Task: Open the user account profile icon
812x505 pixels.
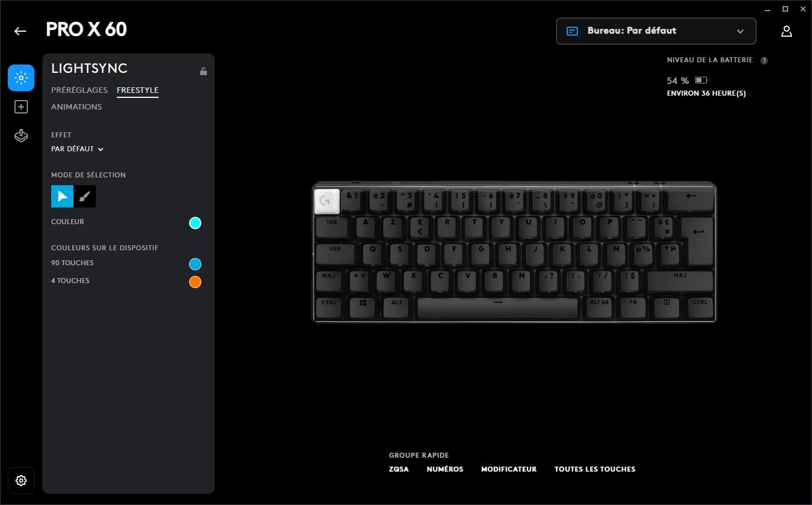Action: point(786,31)
